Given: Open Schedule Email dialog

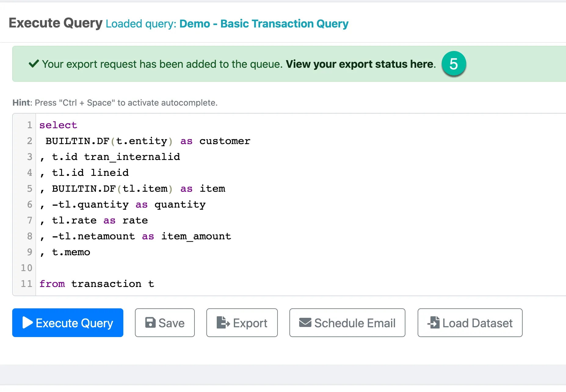Looking at the screenshot, I should point(347,323).
